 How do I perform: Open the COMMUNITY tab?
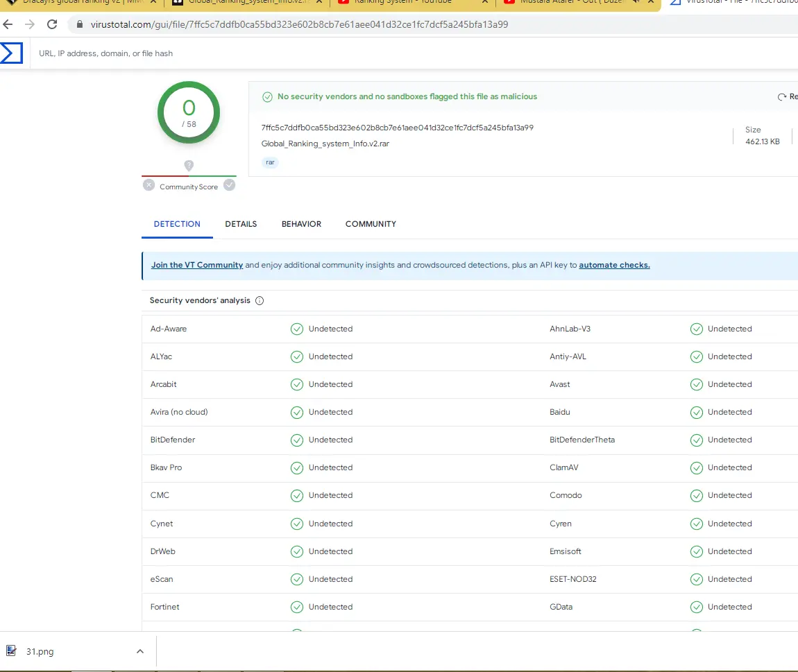371,224
